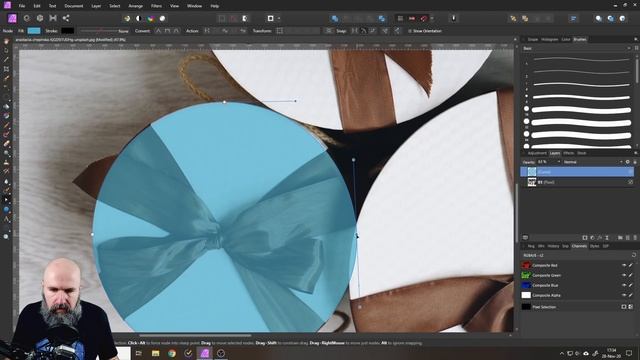
Task: Apply Auto Colors from the toolbar
Action: [x=151, y=18]
